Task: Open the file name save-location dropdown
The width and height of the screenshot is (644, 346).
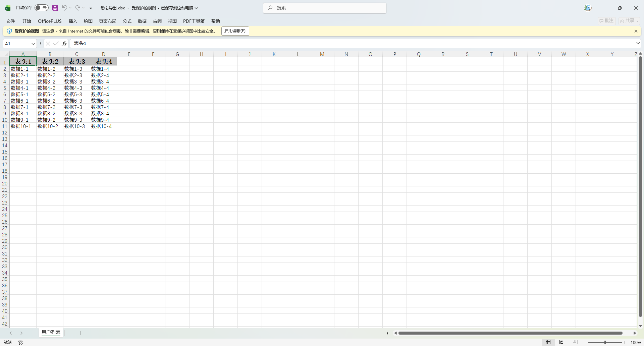Action: (197, 8)
